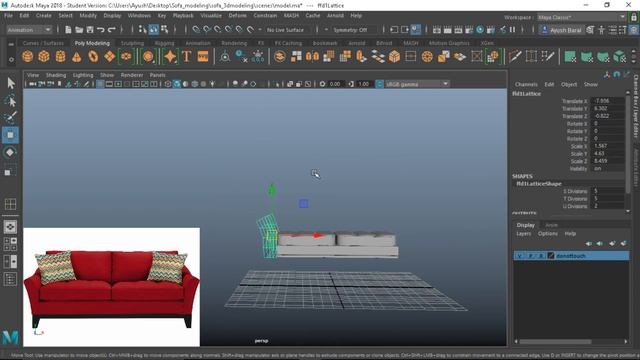Click the New scene icon
This screenshot has width=640, height=360.
pyautogui.click(x=68, y=30)
